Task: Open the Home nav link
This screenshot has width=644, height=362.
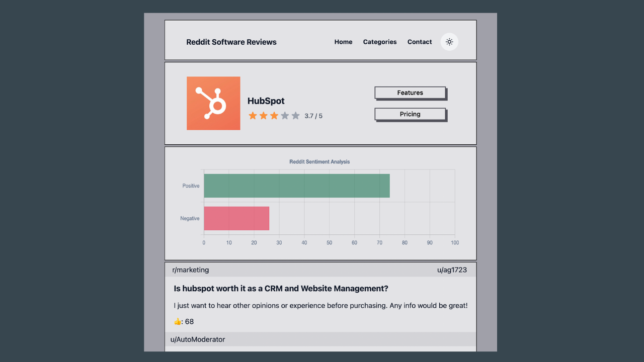Action: [343, 42]
